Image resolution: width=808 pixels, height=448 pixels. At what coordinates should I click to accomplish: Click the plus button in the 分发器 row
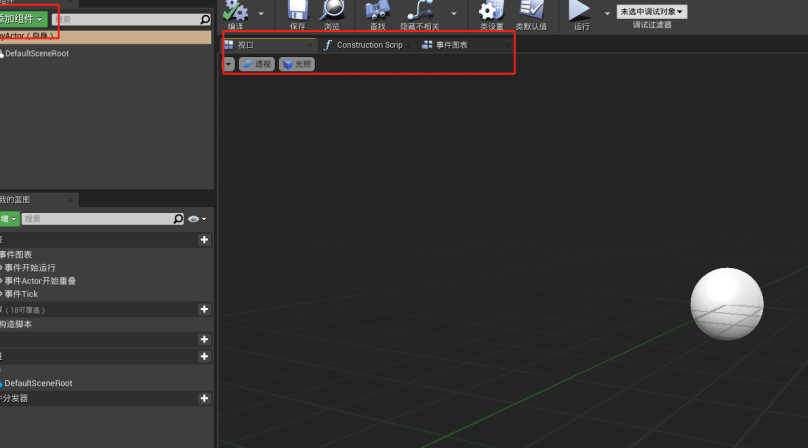(204, 398)
